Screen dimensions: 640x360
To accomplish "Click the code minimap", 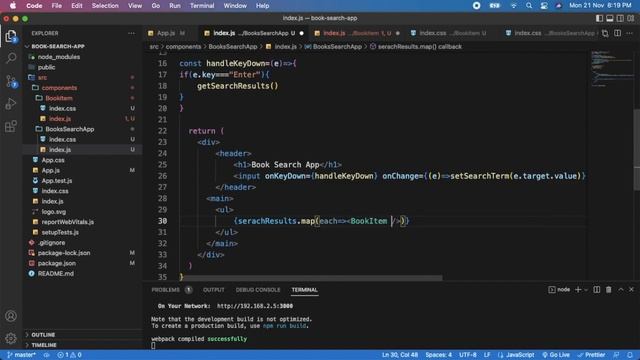I will pyautogui.click(x=611, y=69).
